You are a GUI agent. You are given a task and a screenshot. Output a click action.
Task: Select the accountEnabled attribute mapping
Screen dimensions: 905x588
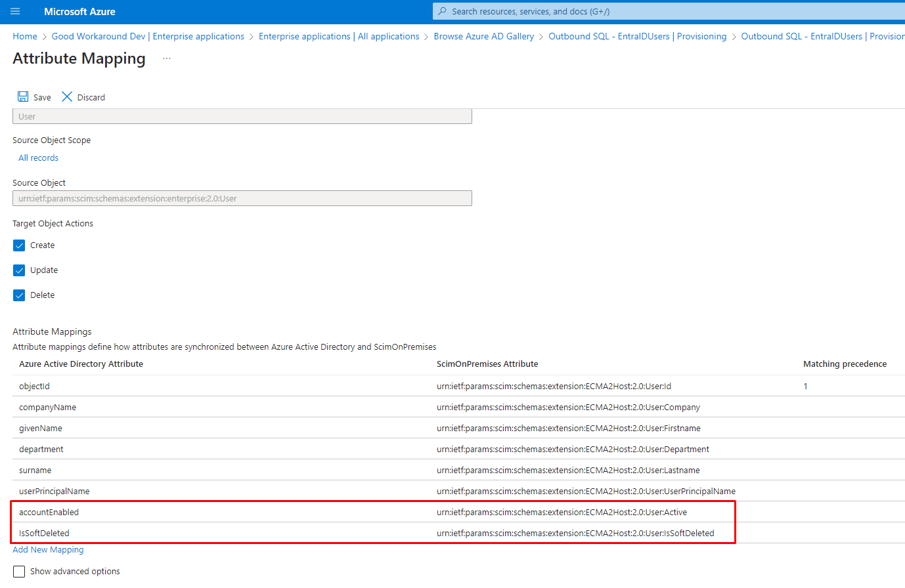[x=49, y=513]
